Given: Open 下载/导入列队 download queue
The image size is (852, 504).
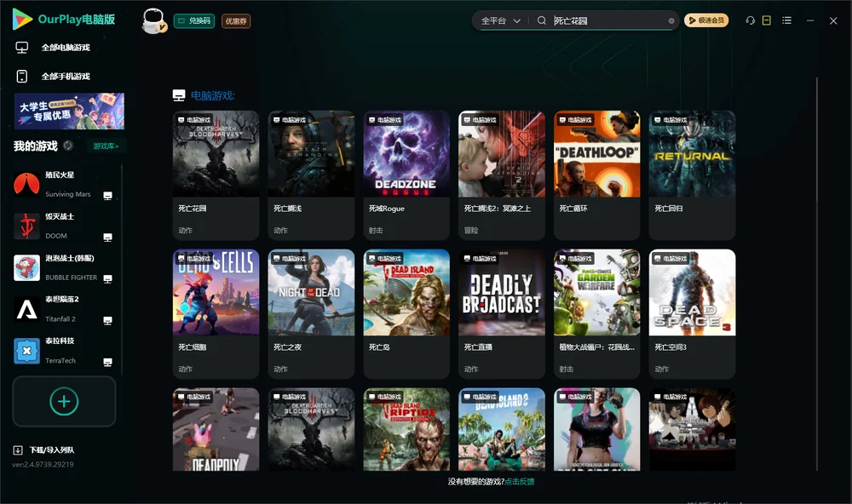Looking at the screenshot, I should coord(52,450).
